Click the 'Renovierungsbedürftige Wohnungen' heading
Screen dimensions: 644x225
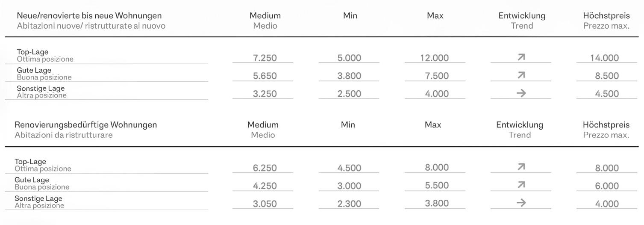[86, 125]
